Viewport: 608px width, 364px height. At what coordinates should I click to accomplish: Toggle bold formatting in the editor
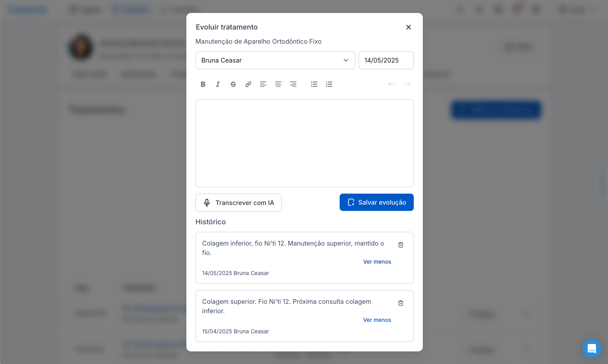(203, 84)
